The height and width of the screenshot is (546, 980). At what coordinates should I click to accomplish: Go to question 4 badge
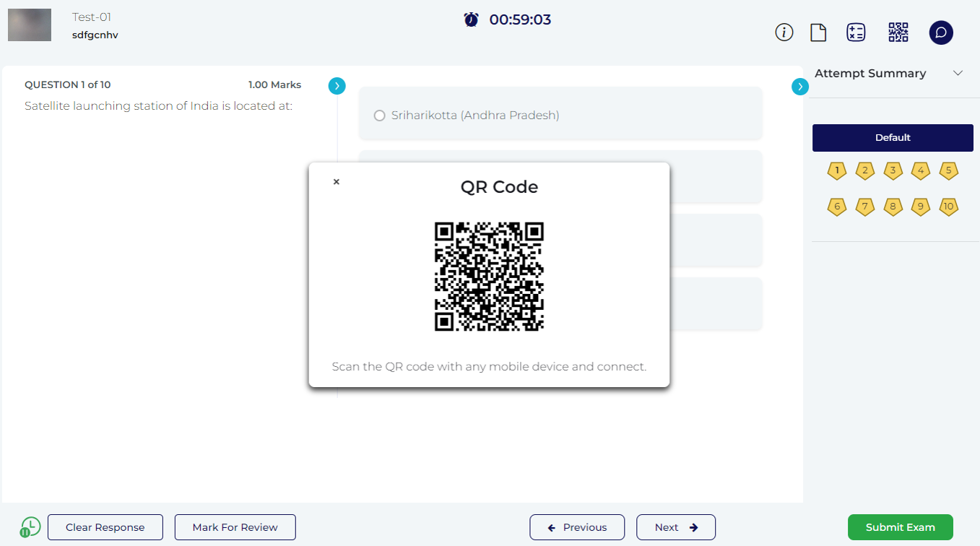click(x=920, y=171)
